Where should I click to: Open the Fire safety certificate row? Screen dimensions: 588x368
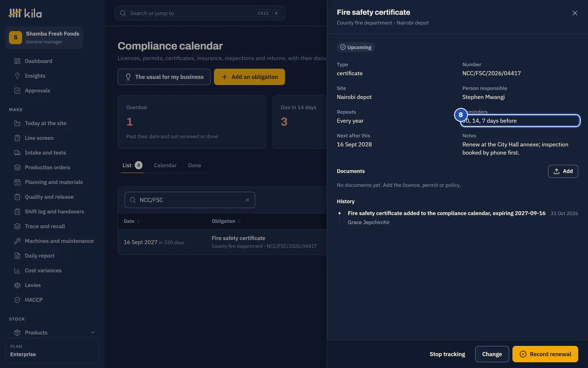coord(223,242)
